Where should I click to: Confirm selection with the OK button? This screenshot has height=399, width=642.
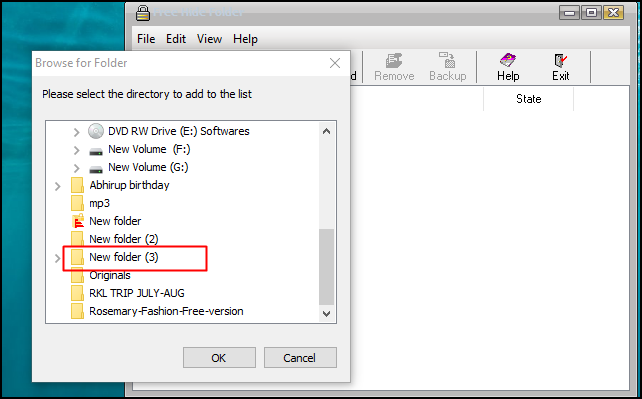[x=219, y=358]
